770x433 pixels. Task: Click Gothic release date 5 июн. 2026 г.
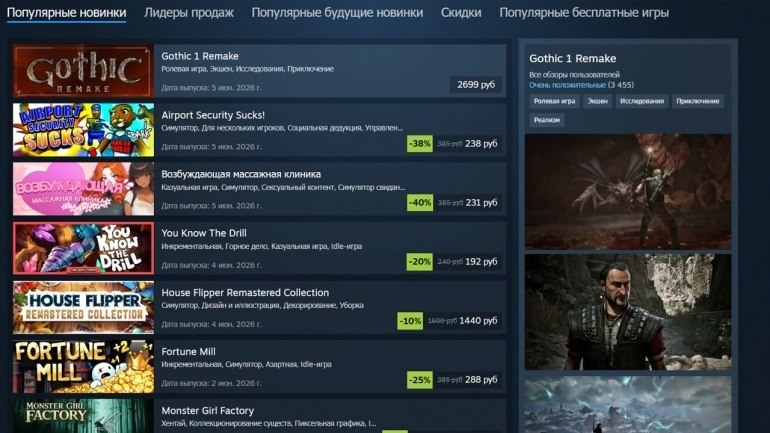(x=212, y=88)
